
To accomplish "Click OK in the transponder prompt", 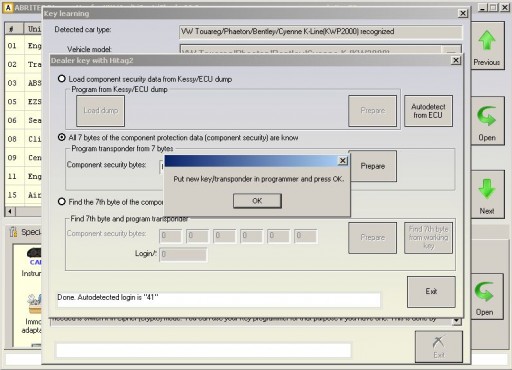I will point(257,201).
